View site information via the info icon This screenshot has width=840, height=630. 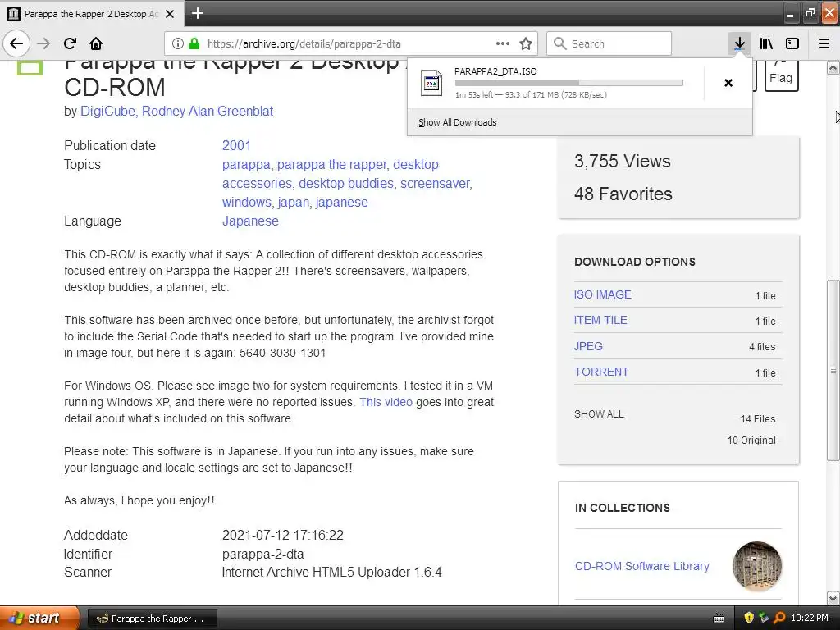(x=178, y=44)
